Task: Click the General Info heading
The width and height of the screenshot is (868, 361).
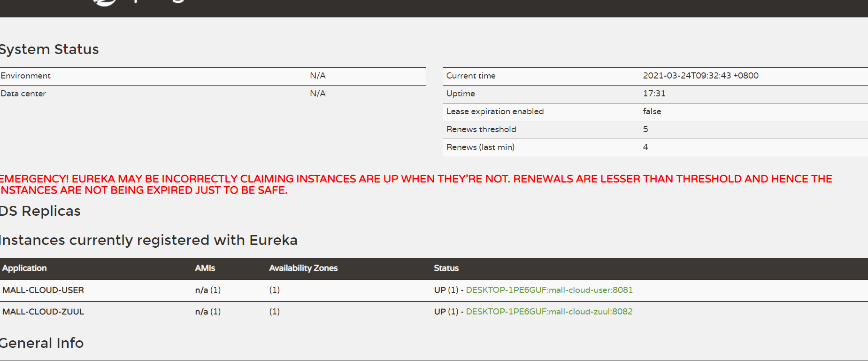Action: 41,343
